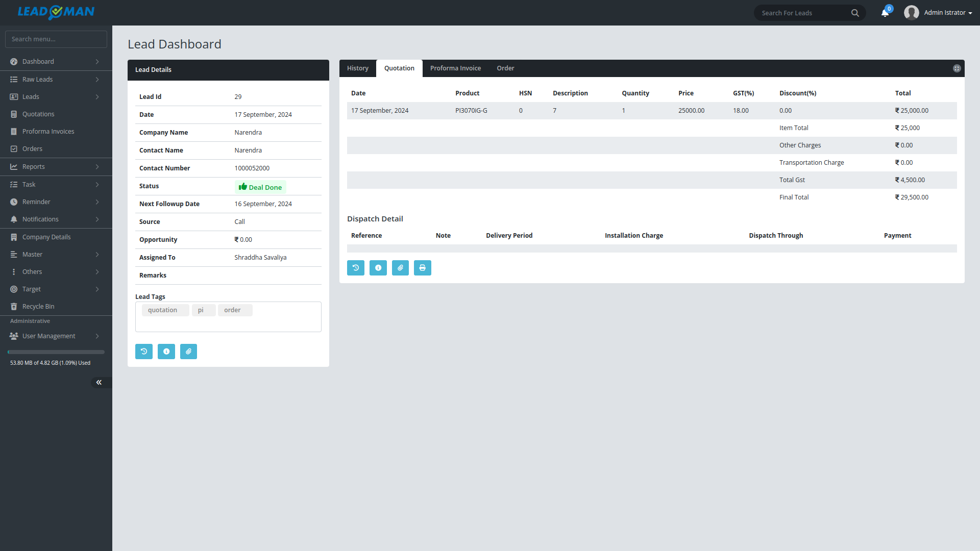The image size is (980, 551).
Task: Click the ₹ 29,500.00 final total value
Action: [x=912, y=197]
